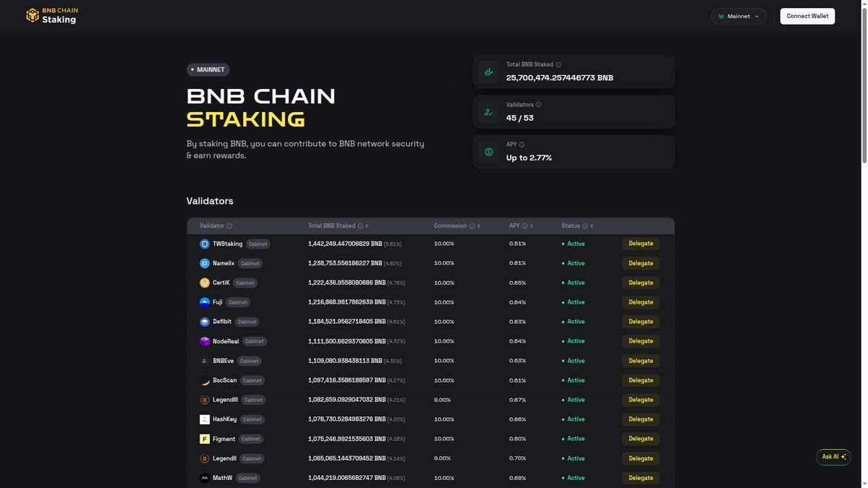868x488 pixels.
Task: Delegate to NodeReal validator
Action: point(641,341)
